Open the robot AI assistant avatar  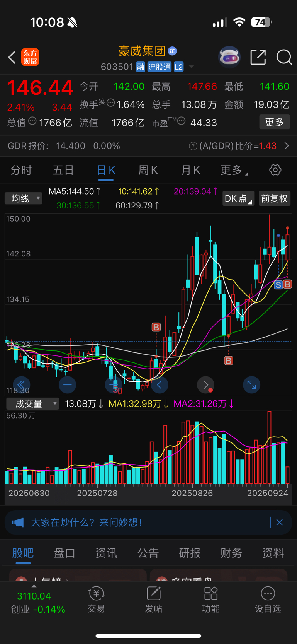[229, 57]
